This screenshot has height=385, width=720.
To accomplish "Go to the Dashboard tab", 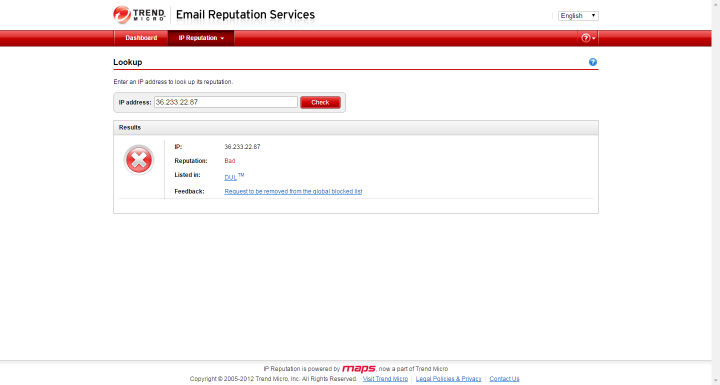I will 141,38.
